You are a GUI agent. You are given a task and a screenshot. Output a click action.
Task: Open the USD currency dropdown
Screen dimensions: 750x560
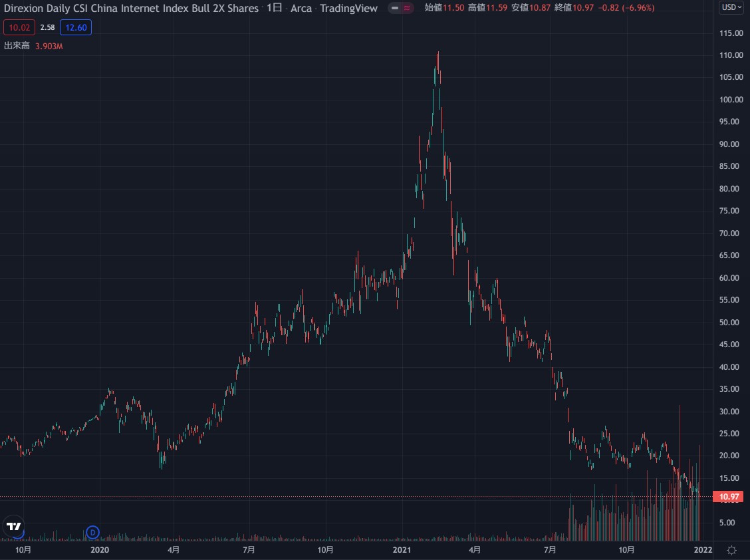point(731,7)
